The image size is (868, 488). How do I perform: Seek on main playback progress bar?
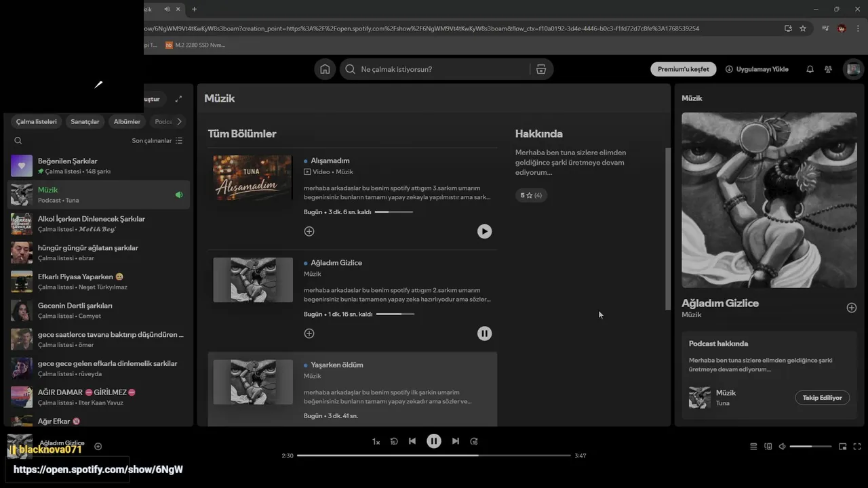(x=434, y=455)
